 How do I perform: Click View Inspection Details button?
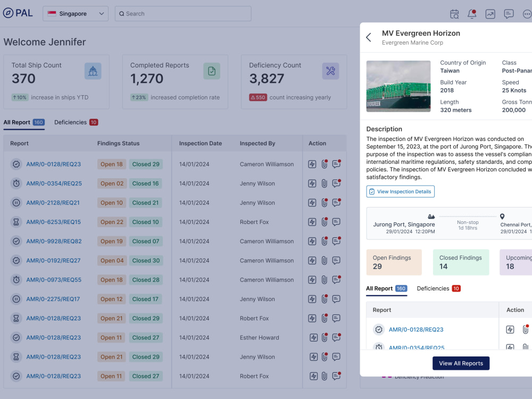pos(401,192)
